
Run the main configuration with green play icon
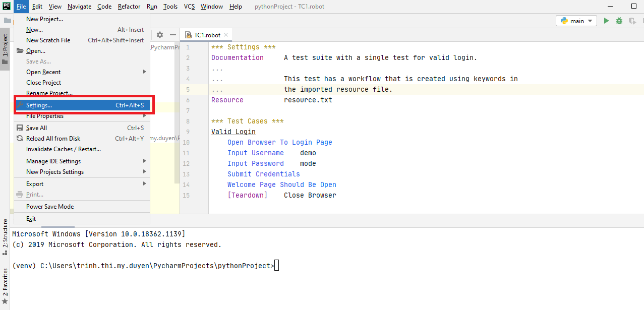pyautogui.click(x=606, y=21)
